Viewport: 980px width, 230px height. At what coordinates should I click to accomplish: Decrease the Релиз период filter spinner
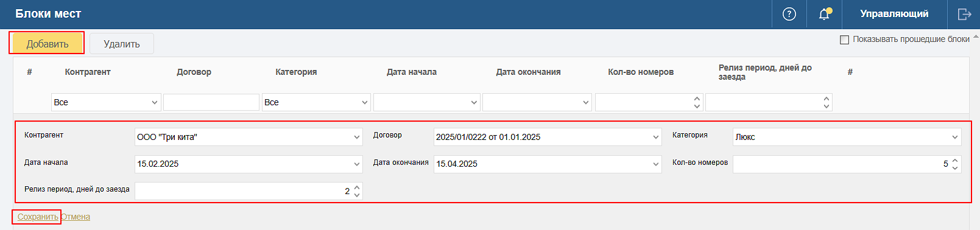(x=827, y=106)
